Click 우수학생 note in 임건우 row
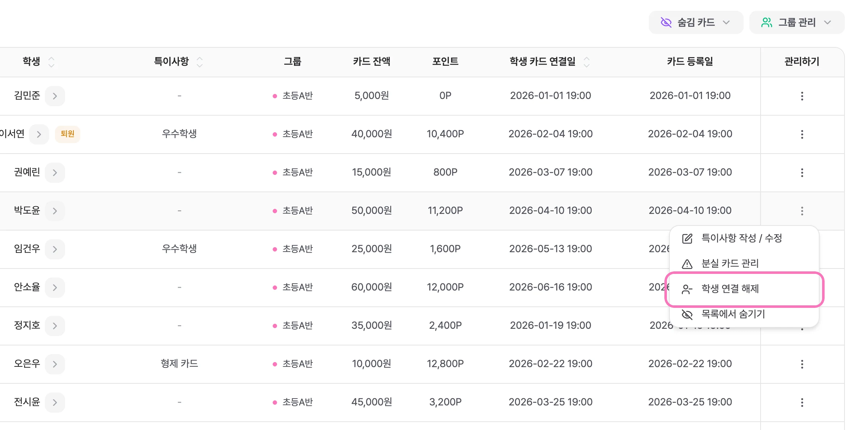 (x=179, y=249)
